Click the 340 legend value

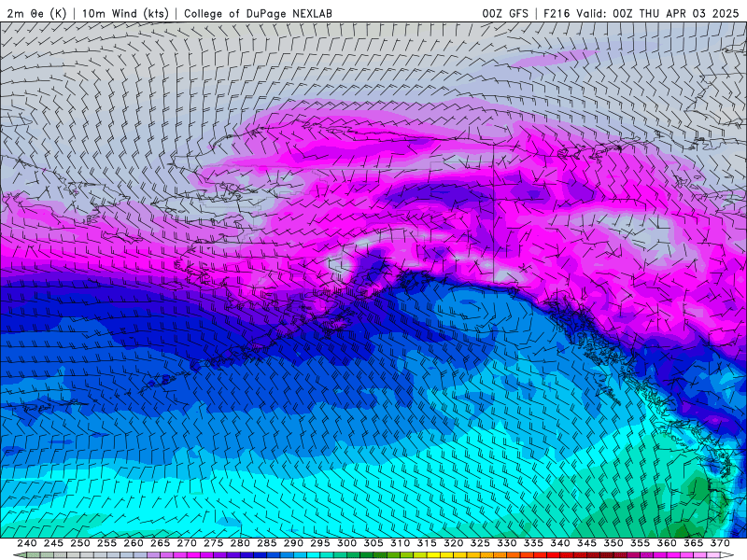tap(560, 543)
